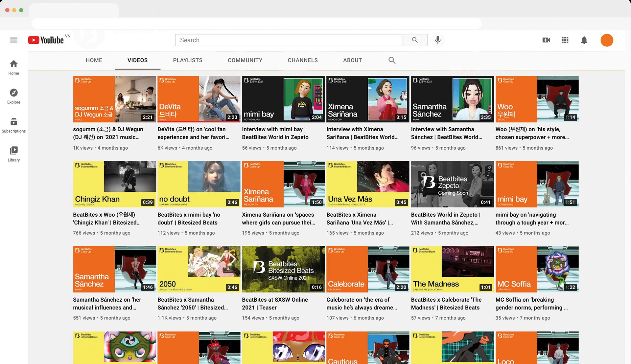Image resolution: width=631 pixels, height=364 pixels.
Task: Play the mimi bay SXSW 2021 interview thumbnail
Action: coord(283,99)
